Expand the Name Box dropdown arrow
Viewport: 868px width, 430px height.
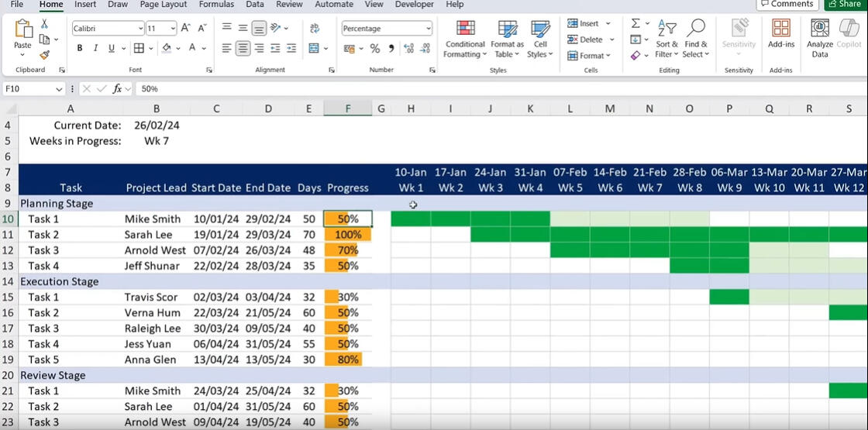(x=59, y=89)
